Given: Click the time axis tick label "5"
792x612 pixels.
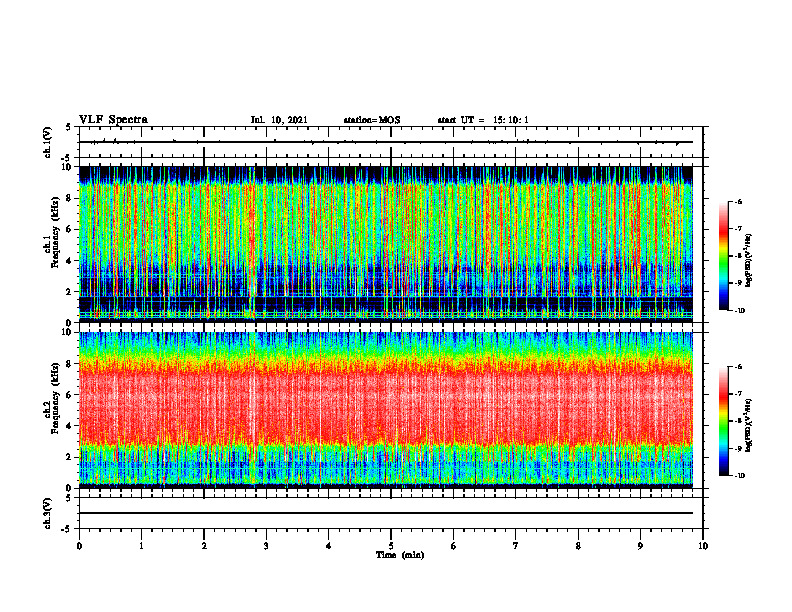Looking at the screenshot, I should point(391,546).
